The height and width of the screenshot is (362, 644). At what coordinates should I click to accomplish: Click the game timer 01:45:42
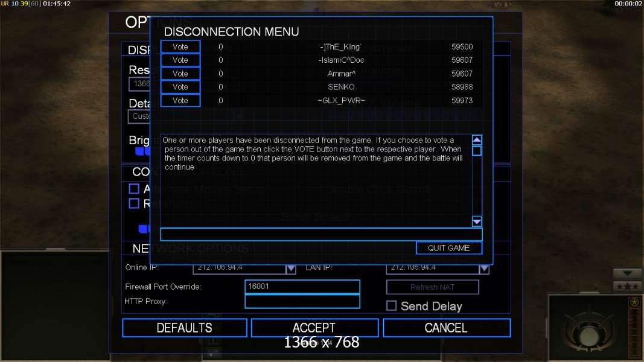[x=57, y=4]
